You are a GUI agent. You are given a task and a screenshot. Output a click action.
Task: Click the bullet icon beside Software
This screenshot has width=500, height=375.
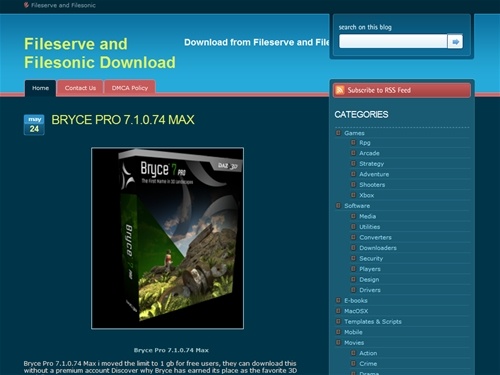coord(338,206)
